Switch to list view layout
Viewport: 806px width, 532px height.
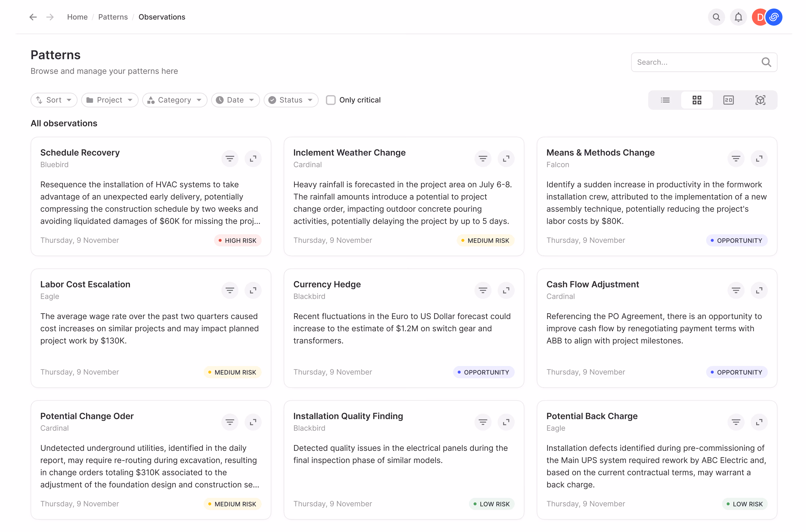click(665, 100)
